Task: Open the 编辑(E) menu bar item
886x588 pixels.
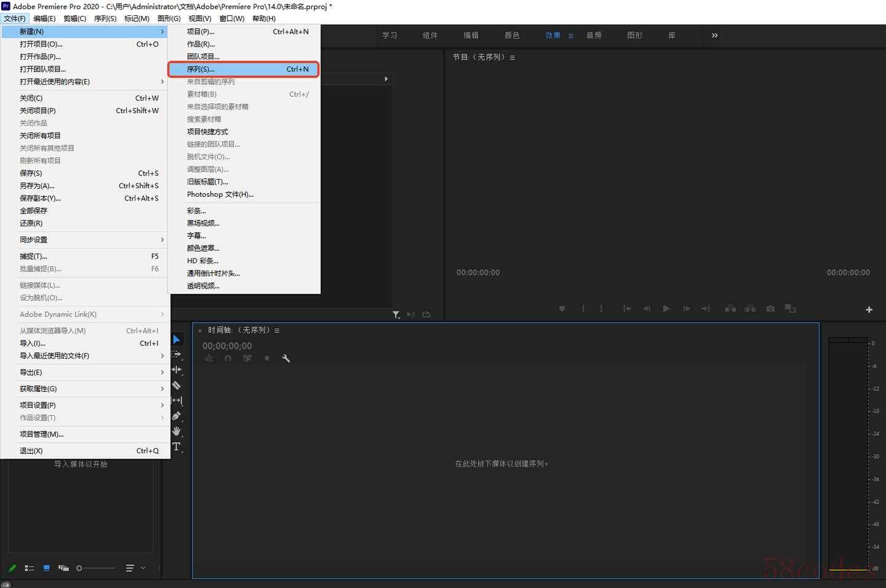Action: pos(44,18)
